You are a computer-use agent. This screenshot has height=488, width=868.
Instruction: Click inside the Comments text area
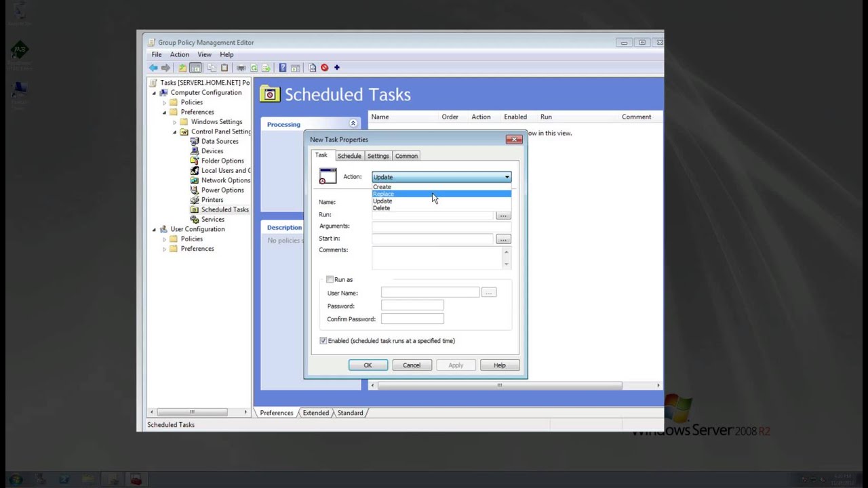(437, 258)
